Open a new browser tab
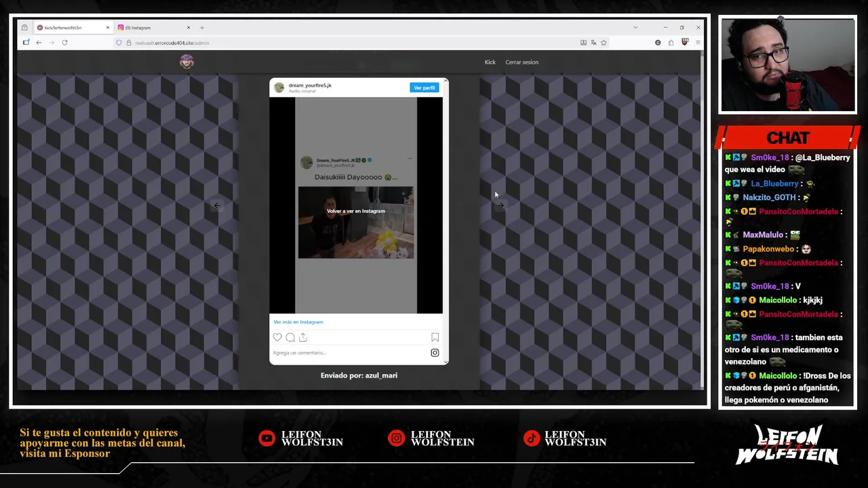The image size is (868, 488). coord(201,28)
